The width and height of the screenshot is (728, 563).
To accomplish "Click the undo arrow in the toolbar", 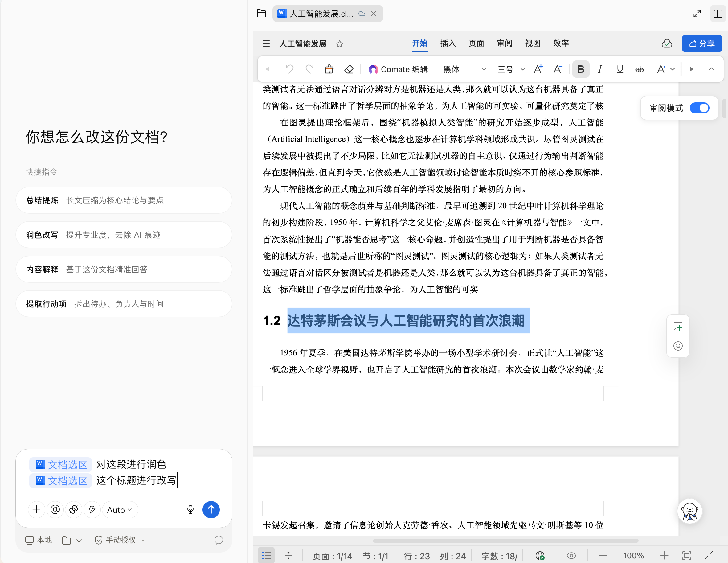I will (x=289, y=69).
